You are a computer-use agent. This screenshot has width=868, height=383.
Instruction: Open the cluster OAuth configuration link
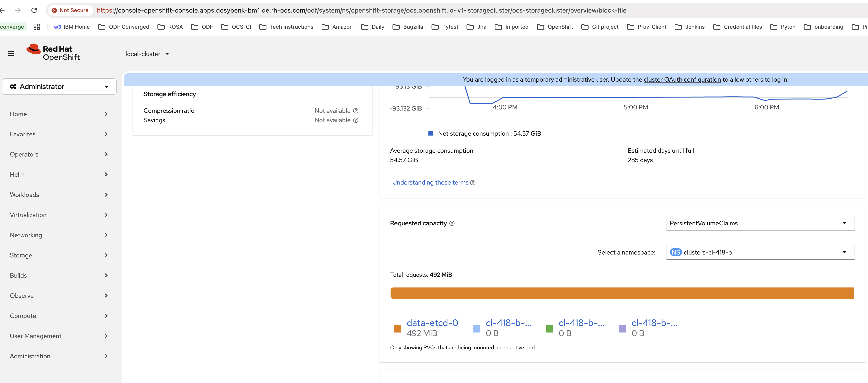pos(682,80)
